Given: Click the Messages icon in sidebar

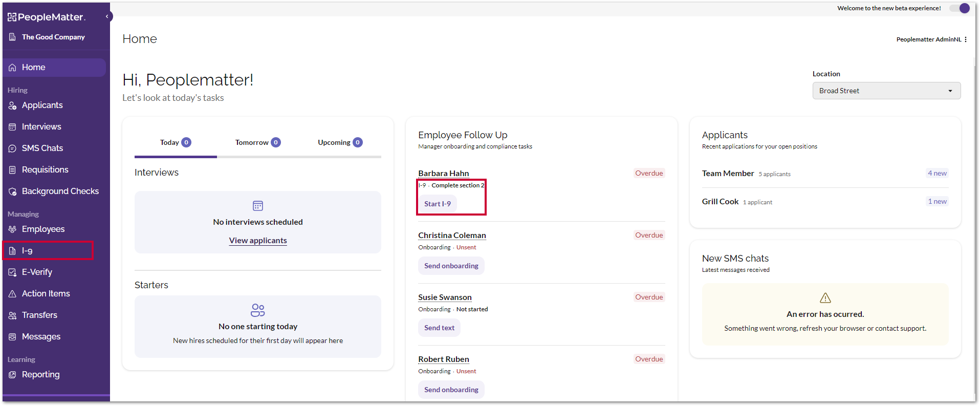Looking at the screenshot, I should [12, 337].
